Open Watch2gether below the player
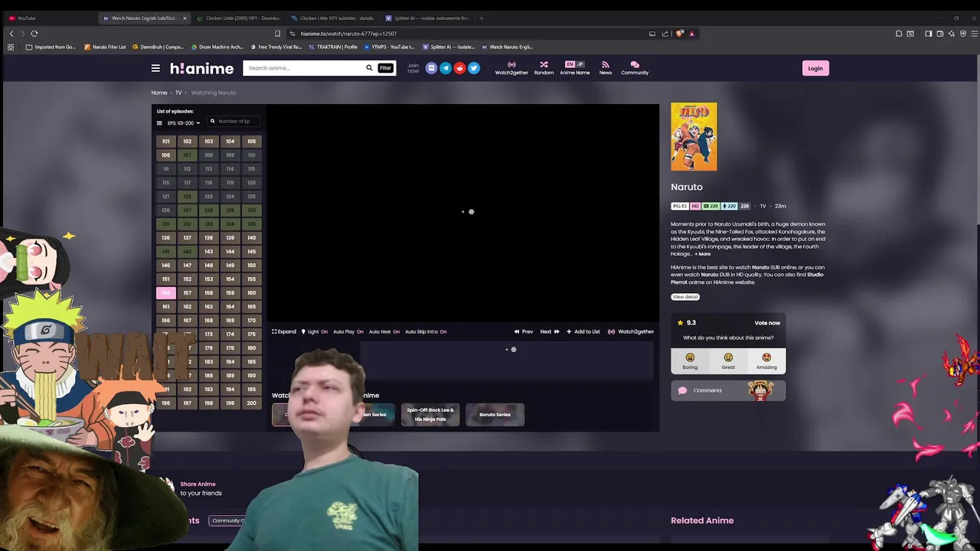 (x=631, y=331)
